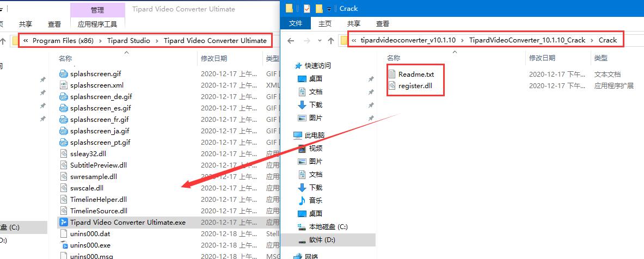Open the 管理 ribbon tab in the left window
The width and height of the screenshot is (644, 259).
point(97,10)
